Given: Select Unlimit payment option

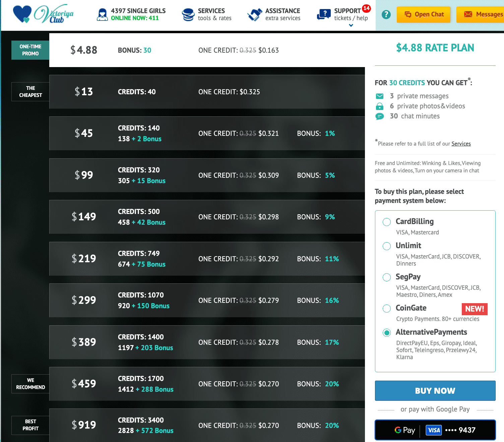Looking at the screenshot, I should (387, 246).
